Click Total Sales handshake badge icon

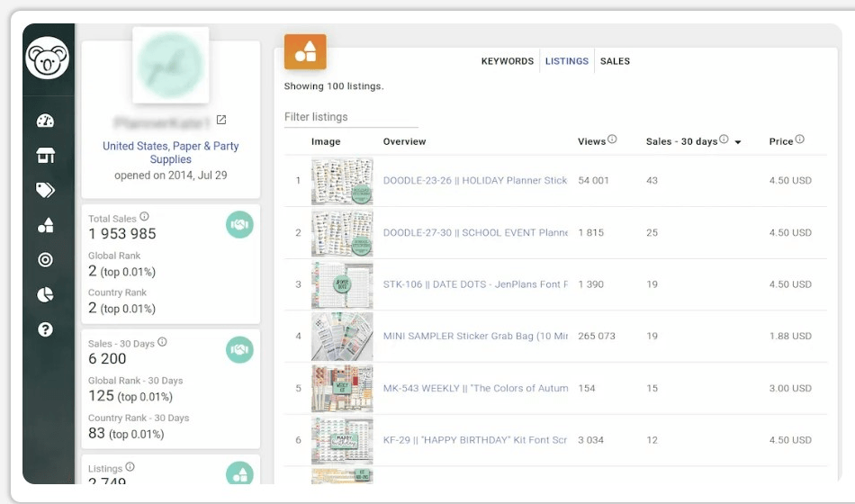[239, 225]
